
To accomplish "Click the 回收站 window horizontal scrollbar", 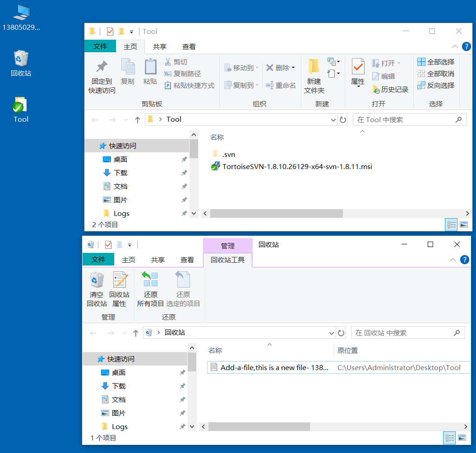I will (x=259, y=426).
